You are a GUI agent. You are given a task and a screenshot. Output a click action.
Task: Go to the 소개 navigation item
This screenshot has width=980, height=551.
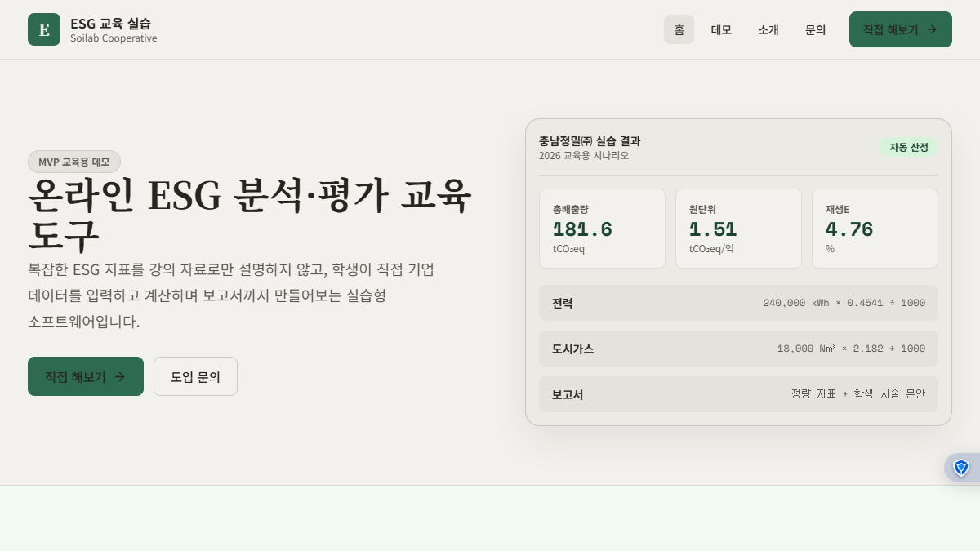(x=768, y=29)
